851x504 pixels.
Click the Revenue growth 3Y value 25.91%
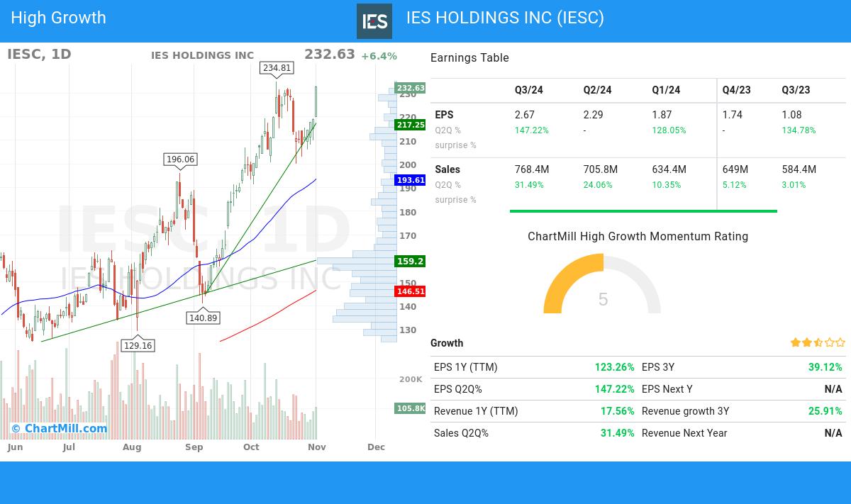tap(825, 411)
